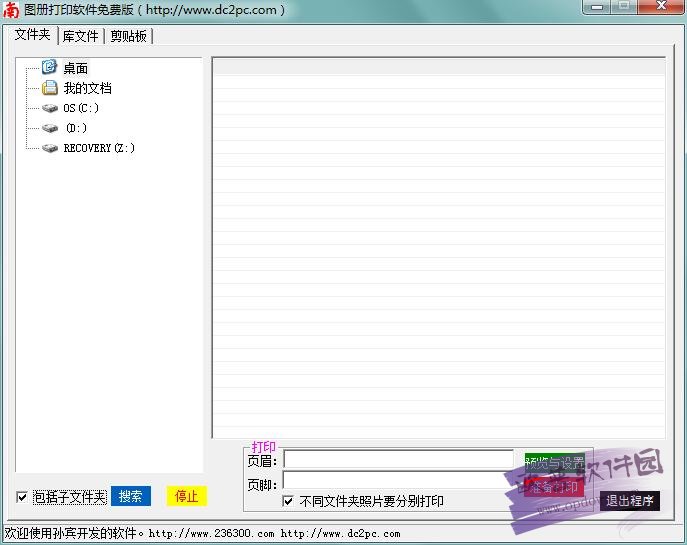
Task: Select OS (C:) tree label
Action: [81, 108]
